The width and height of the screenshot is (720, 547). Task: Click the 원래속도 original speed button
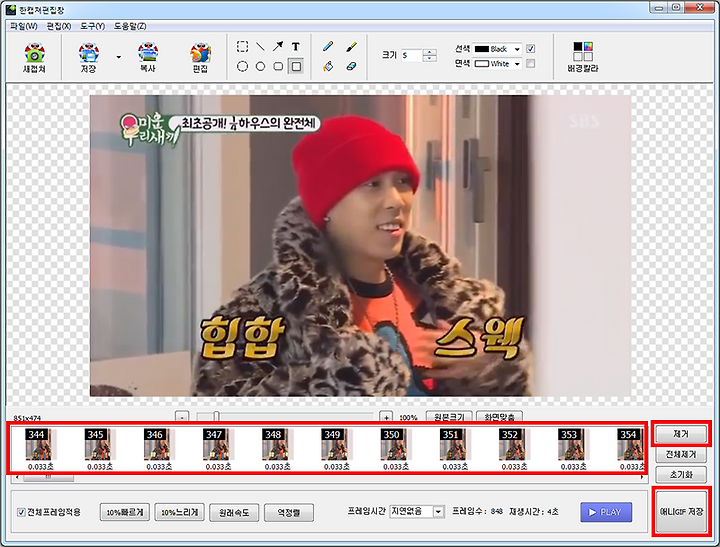(x=234, y=512)
